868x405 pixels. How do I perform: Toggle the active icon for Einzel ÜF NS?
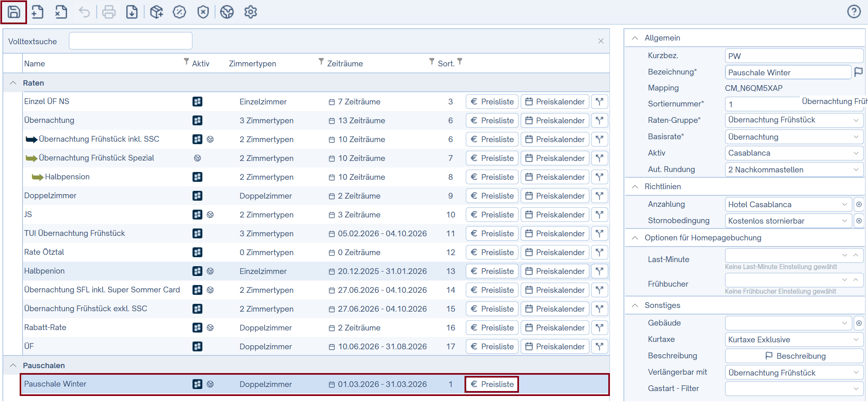pyautogui.click(x=197, y=102)
